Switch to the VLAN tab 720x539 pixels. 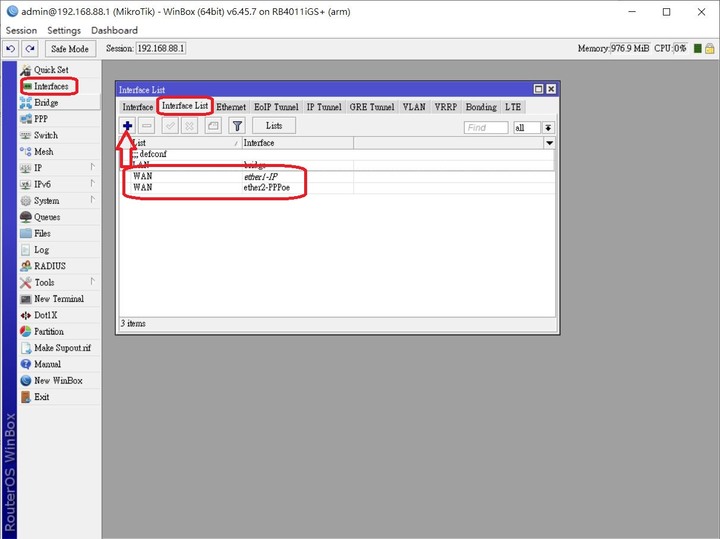pos(414,107)
